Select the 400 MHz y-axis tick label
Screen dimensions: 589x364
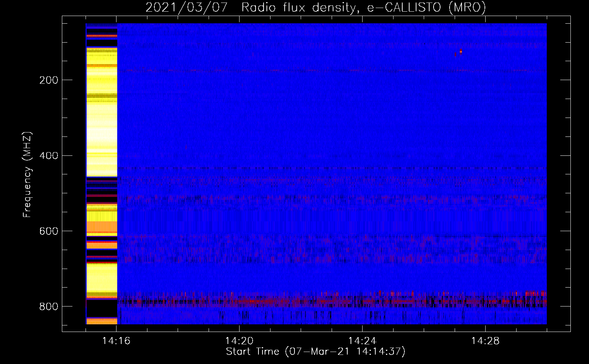point(49,156)
